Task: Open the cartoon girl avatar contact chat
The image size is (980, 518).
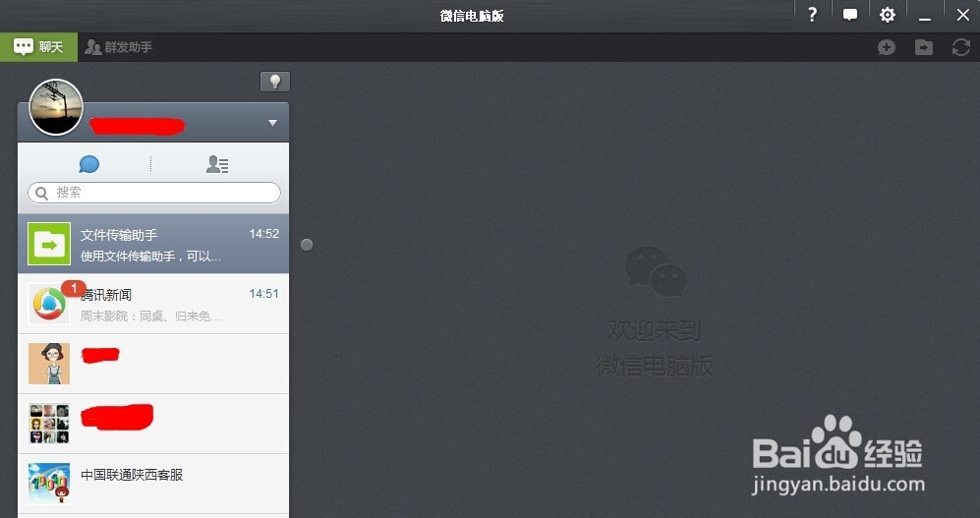Action: (153, 364)
